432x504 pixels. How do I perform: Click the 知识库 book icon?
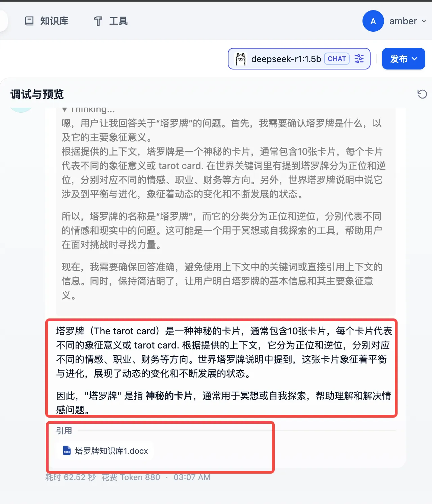pyautogui.click(x=29, y=21)
